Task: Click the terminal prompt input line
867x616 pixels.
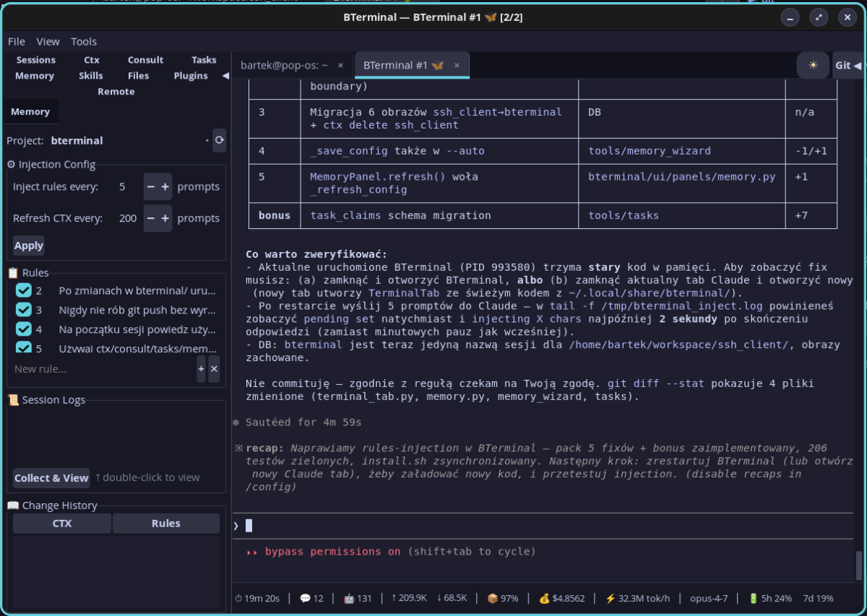Action: point(542,526)
